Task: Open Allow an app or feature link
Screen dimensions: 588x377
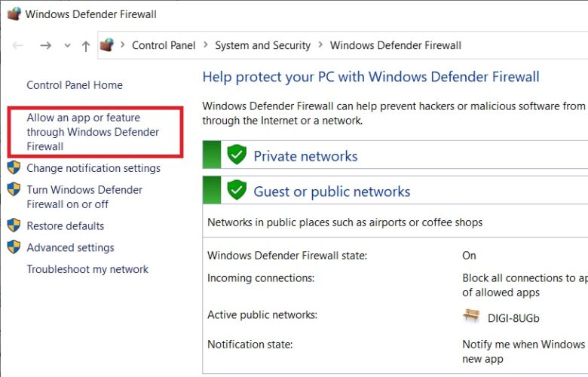Action: pos(93,132)
